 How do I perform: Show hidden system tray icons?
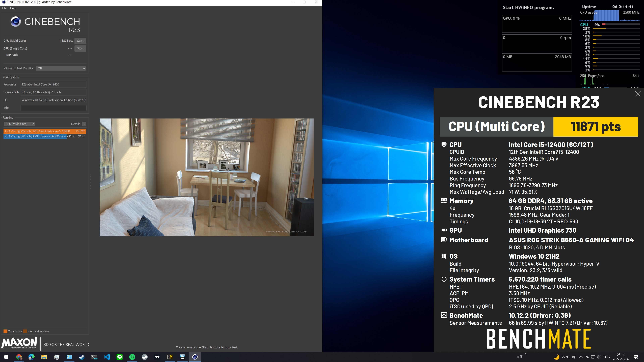pyautogui.click(x=581, y=357)
